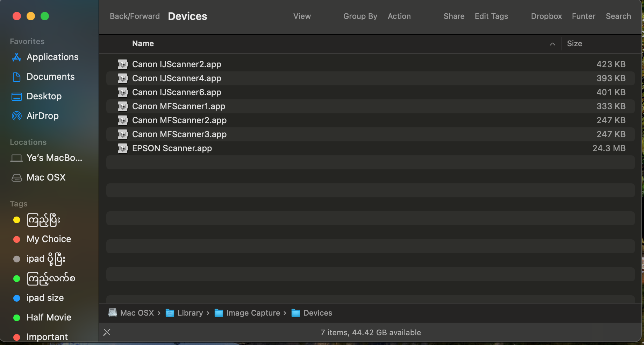Viewport: 644px width, 345px height.
Task: Sort files by the Name column header
Action: [x=143, y=44]
